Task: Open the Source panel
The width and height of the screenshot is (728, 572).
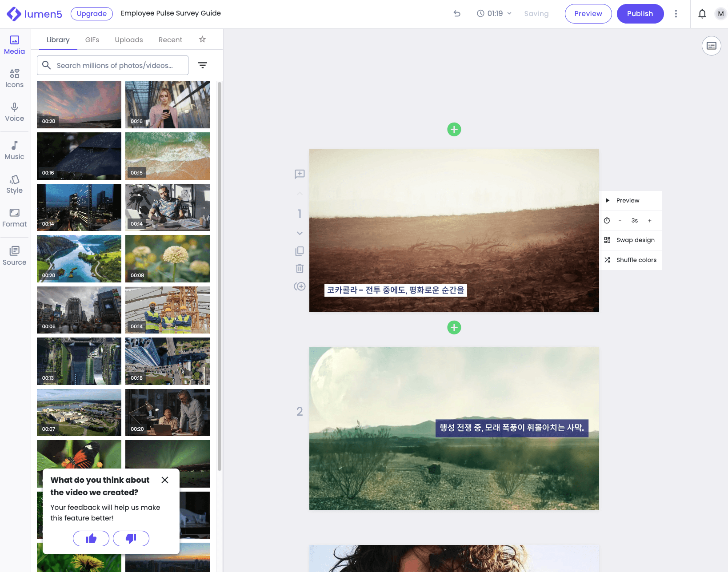Action: point(14,256)
